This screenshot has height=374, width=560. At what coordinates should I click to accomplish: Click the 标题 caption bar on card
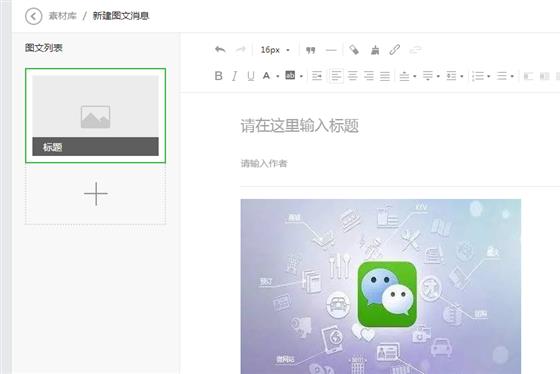tap(95, 146)
